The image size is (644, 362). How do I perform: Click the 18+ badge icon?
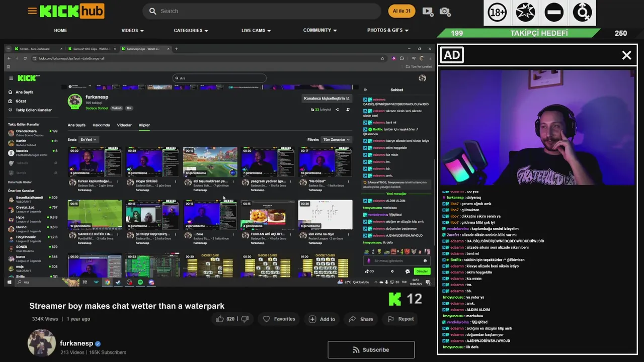click(498, 13)
